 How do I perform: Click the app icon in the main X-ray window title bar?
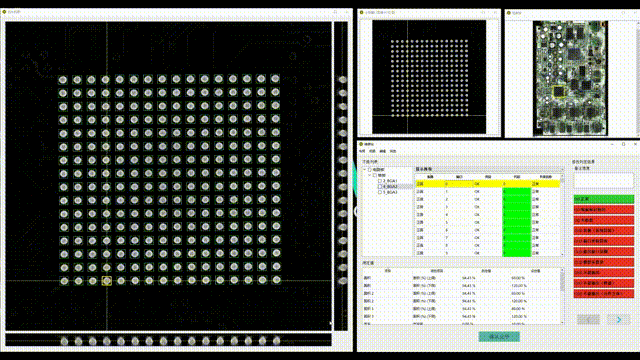tap(4, 12)
